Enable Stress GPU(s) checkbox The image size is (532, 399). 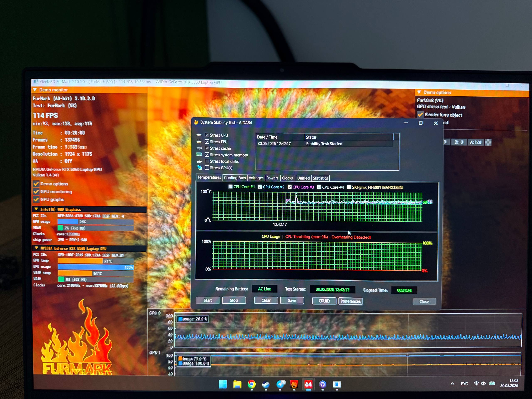tap(207, 167)
